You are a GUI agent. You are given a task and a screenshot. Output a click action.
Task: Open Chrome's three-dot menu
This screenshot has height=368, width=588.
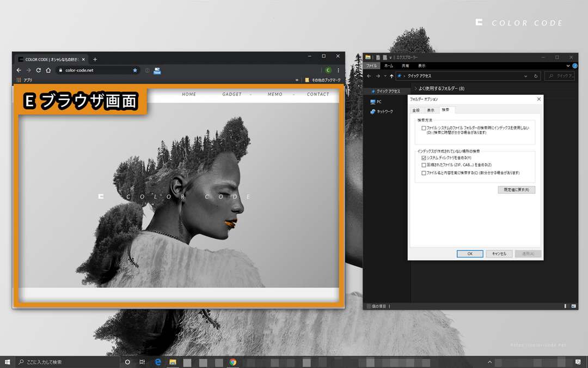pos(338,70)
